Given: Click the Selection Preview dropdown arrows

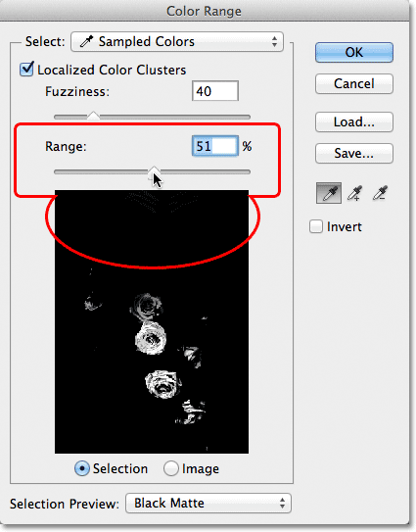Looking at the screenshot, I should click(x=282, y=503).
